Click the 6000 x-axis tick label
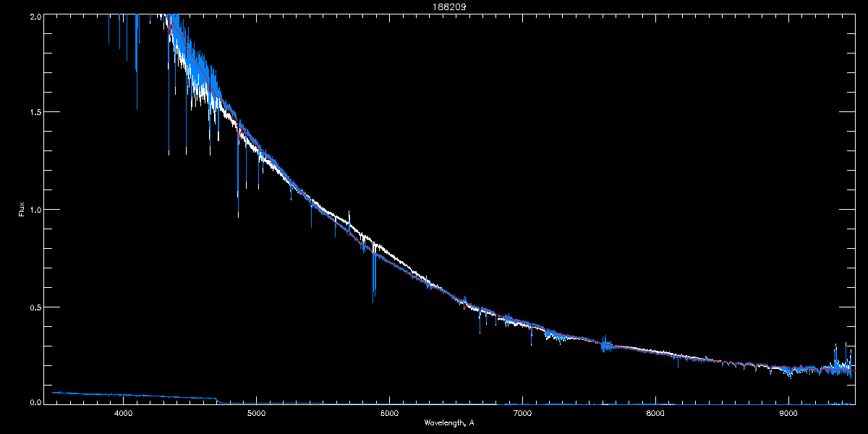868x434 pixels. pos(388,414)
